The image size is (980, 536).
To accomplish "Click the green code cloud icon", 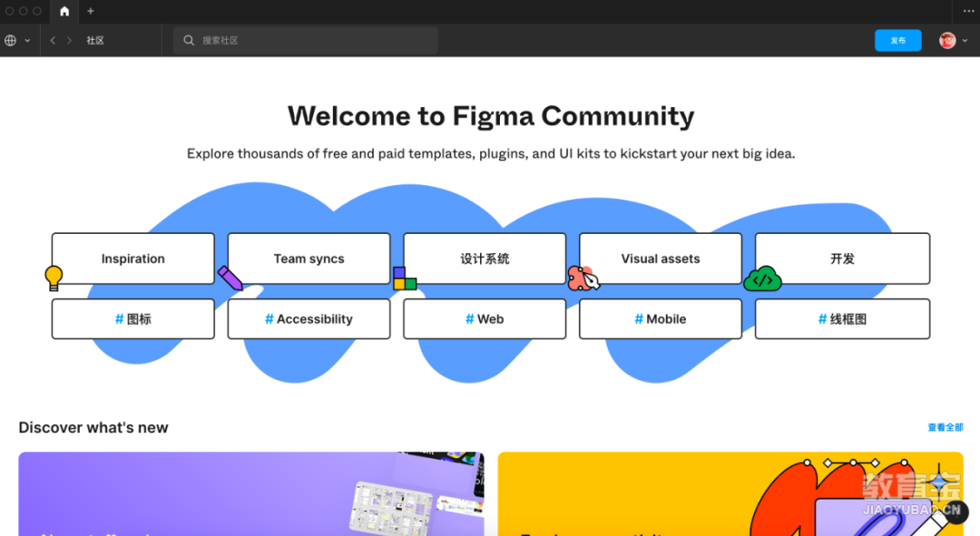I will tap(762, 278).
